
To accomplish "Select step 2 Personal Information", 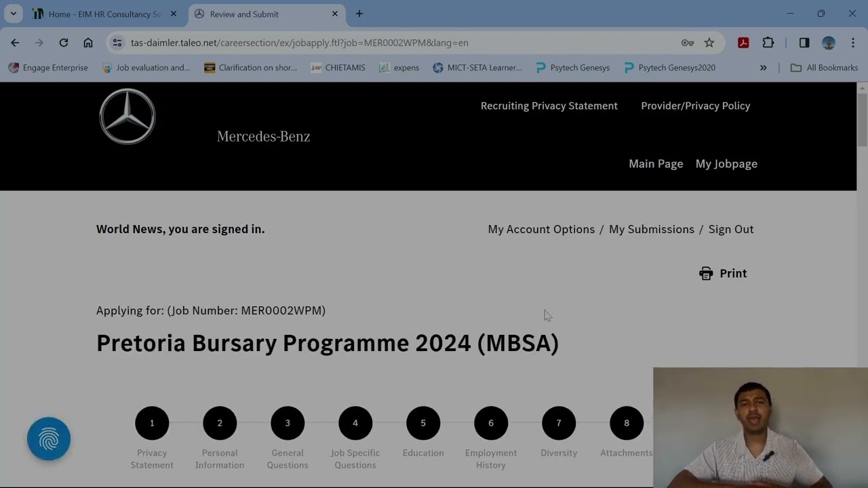I will click(220, 423).
